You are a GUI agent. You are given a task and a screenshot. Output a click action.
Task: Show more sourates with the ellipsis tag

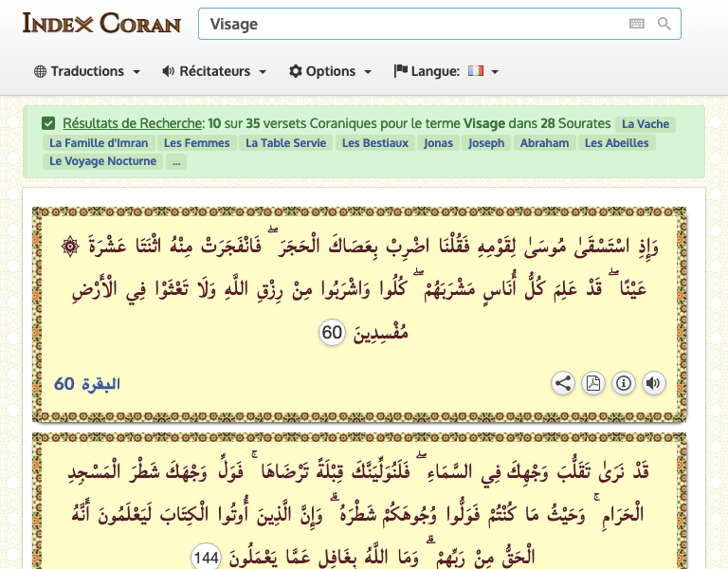click(175, 162)
